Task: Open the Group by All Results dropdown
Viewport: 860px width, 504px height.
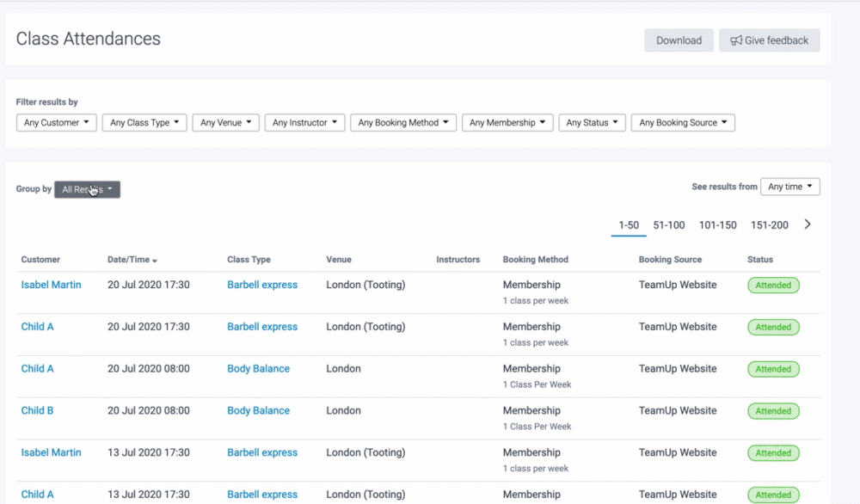Action: point(87,189)
